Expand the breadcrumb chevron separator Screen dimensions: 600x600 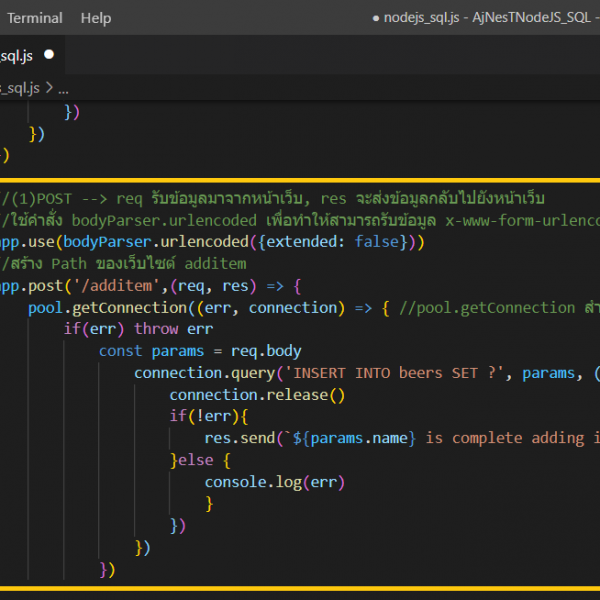tap(49, 88)
